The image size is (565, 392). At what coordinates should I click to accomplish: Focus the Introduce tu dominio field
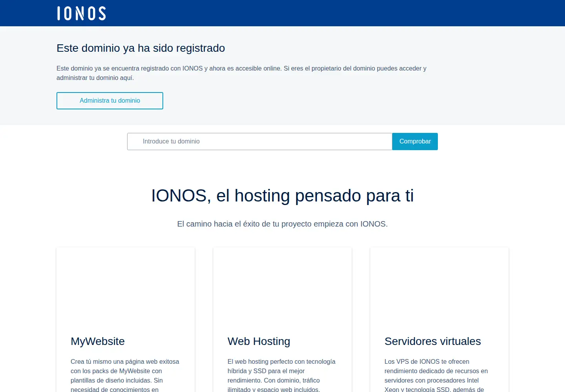pyautogui.click(x=260, y=142)
